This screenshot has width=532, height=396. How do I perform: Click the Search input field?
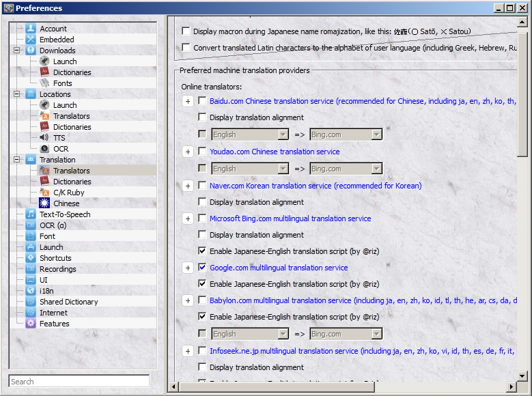[x=79, y=382]
